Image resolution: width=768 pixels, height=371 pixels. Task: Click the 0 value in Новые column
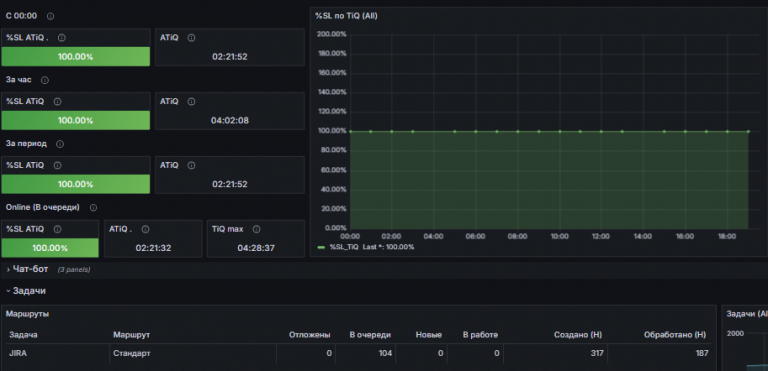click(x=441, y=353)
